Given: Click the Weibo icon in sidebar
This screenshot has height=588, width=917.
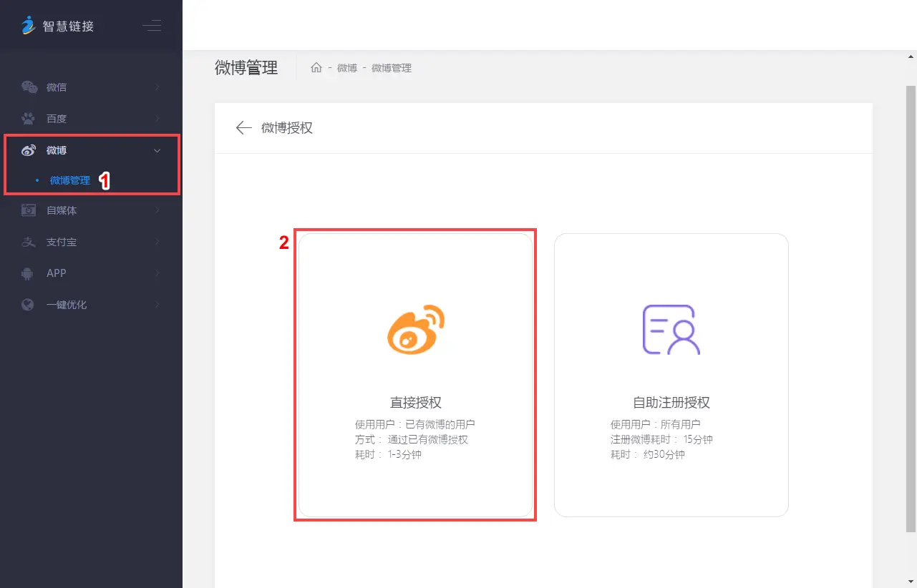Looking at the screenshot, I should (29, 150).
